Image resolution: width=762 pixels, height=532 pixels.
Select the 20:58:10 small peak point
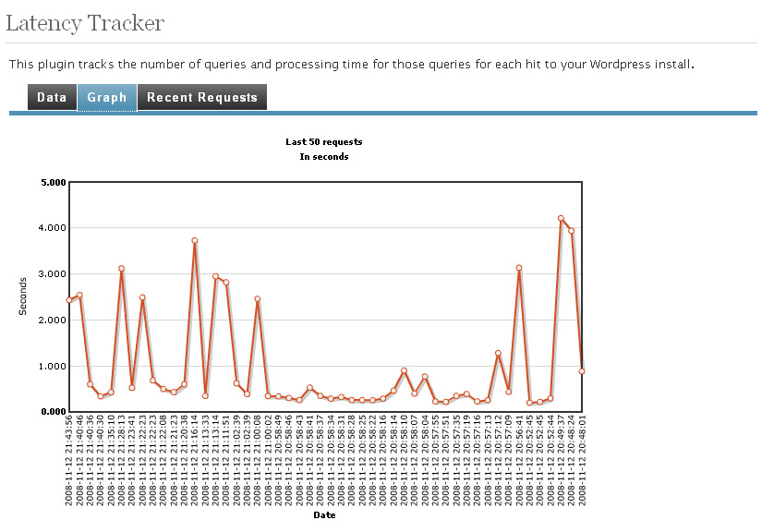click(404, 370)
